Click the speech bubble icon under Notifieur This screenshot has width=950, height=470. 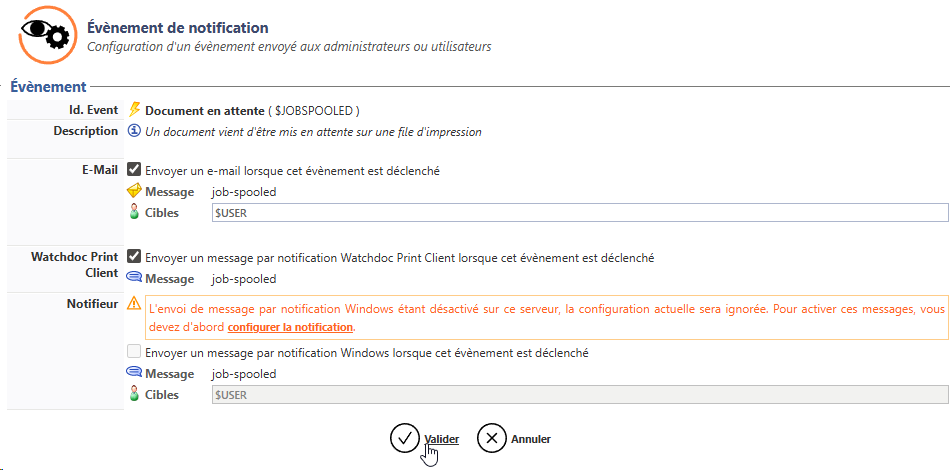point(134,374)
